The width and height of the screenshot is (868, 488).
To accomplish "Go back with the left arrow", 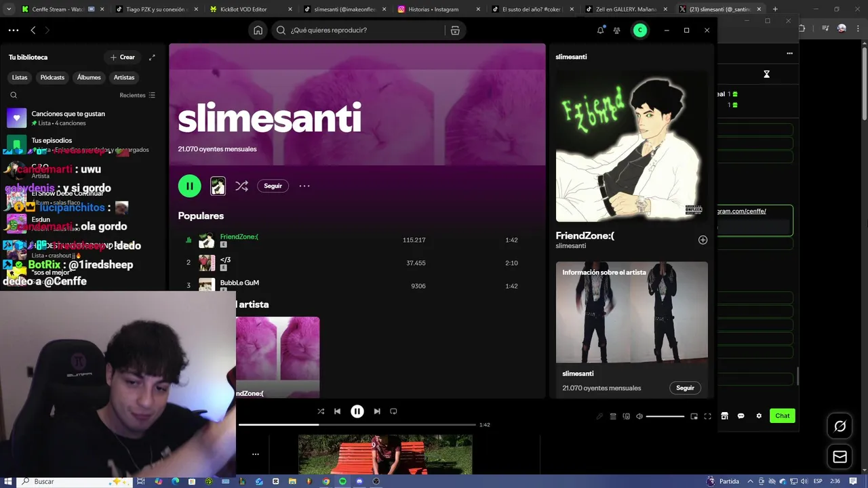I will 33,30.
